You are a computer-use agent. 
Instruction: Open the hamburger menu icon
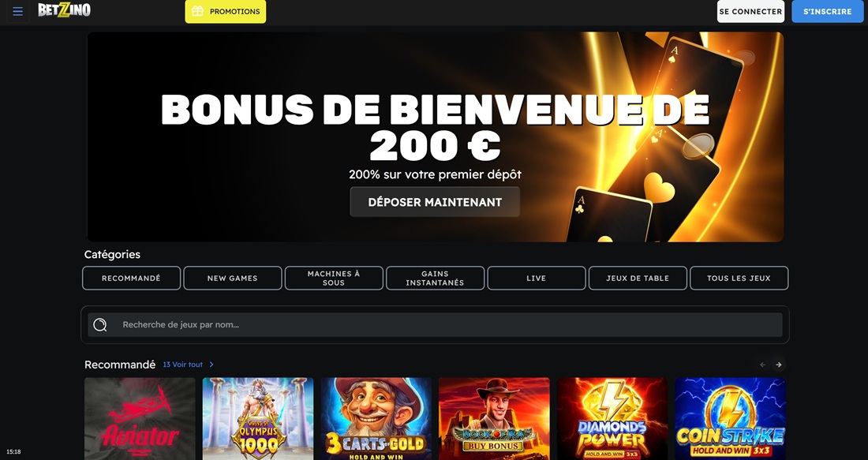17,11
